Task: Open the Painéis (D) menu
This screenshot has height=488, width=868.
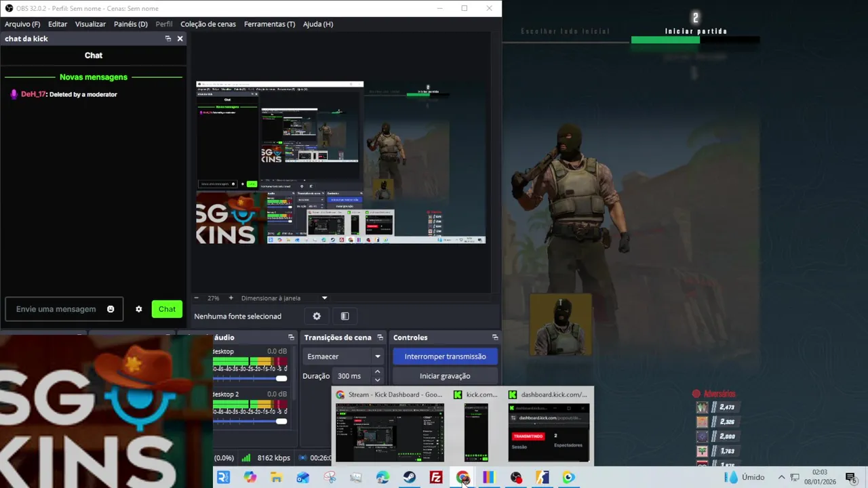Action: (x=130, y=24)
